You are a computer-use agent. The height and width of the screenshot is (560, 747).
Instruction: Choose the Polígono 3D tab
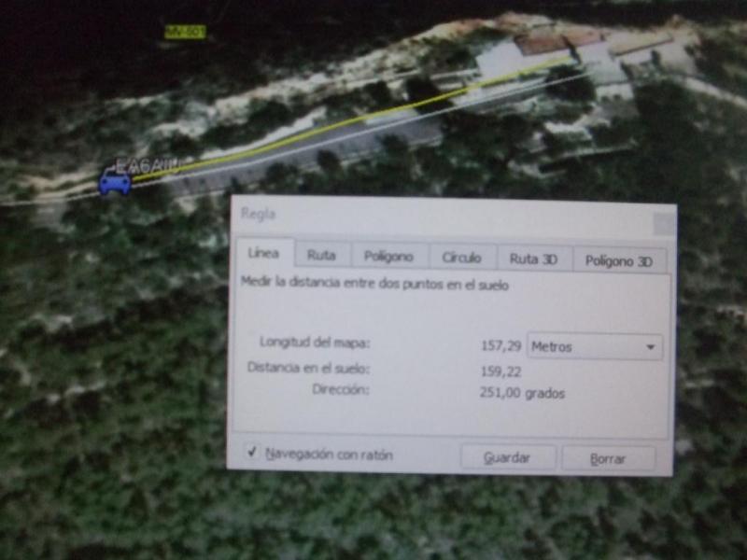(x=618, y=261)
